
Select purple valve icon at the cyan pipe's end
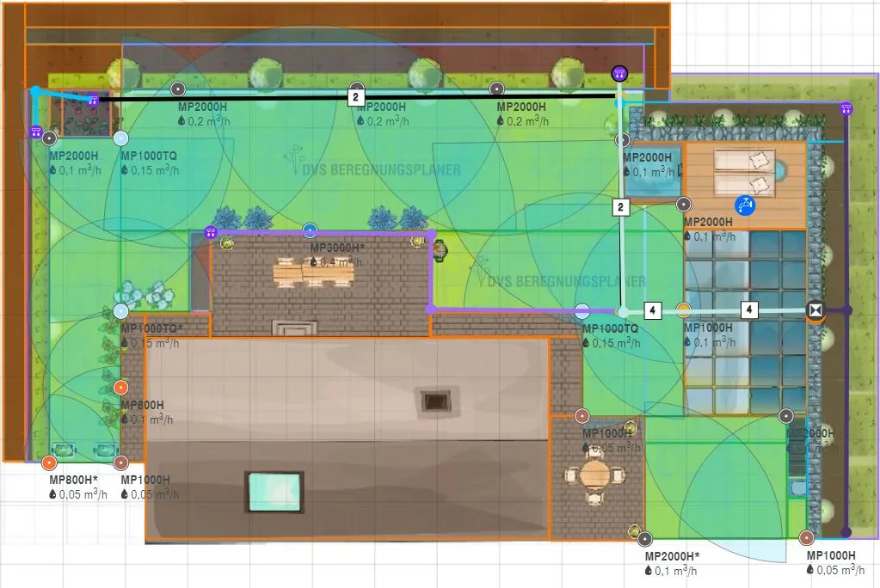click(x=36, y=132)
